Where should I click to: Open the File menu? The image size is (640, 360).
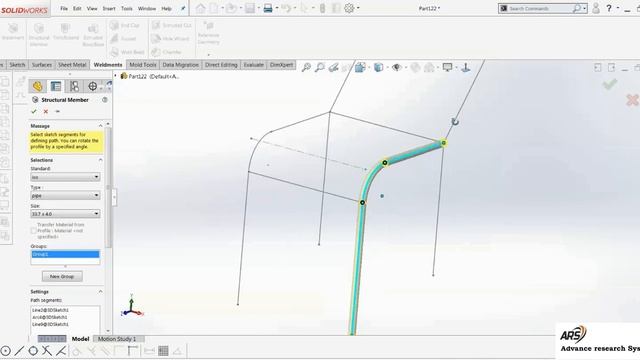(x=64, y=8)
